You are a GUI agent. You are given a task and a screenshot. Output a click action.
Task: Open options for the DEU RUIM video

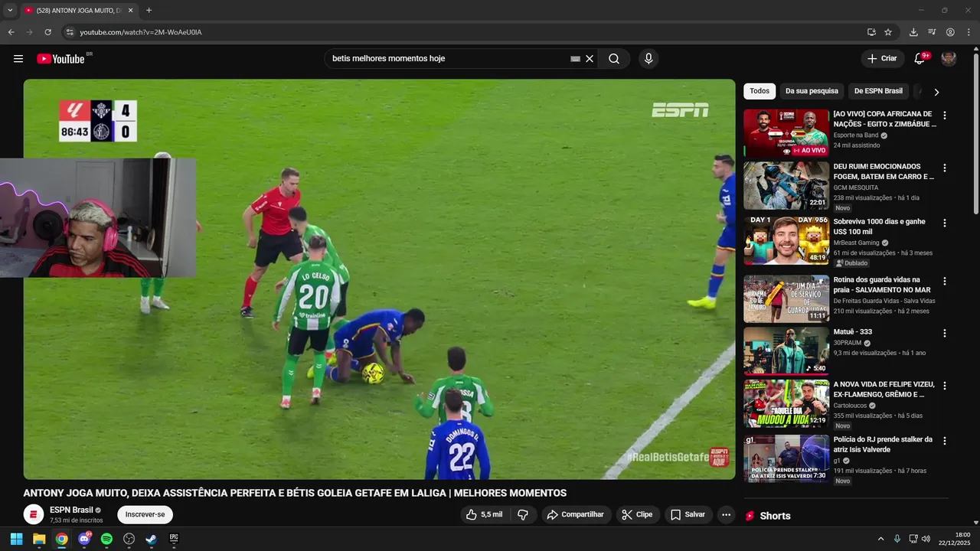point(945,168)
